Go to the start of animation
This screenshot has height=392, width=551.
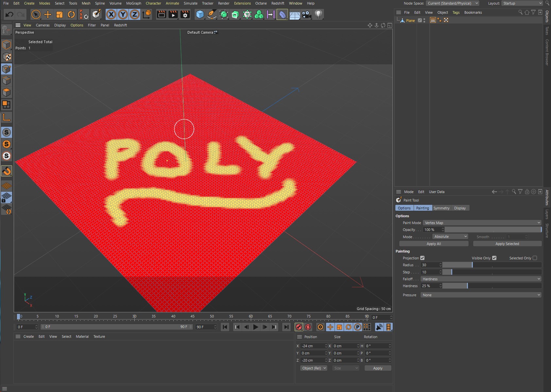(225, 327)
